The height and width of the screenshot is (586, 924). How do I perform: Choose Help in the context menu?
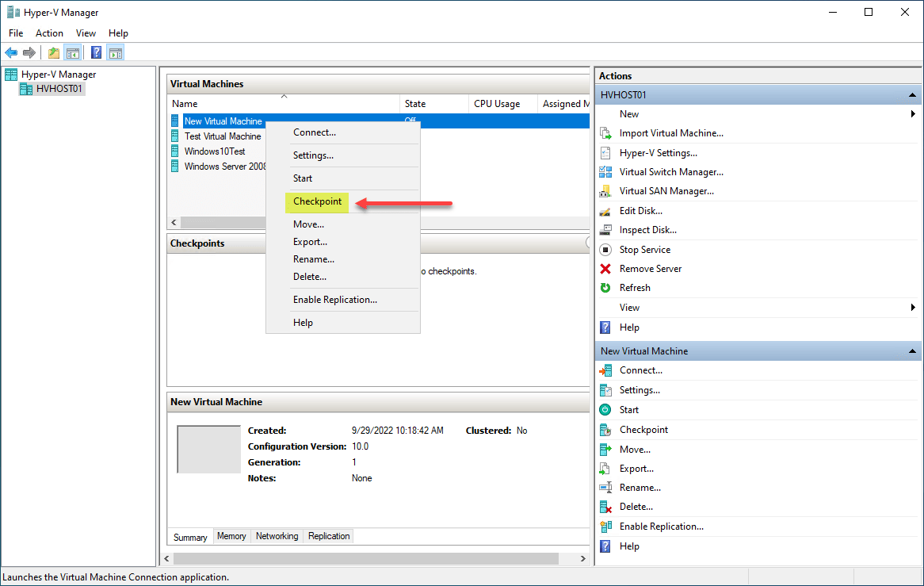pos(343,323)
